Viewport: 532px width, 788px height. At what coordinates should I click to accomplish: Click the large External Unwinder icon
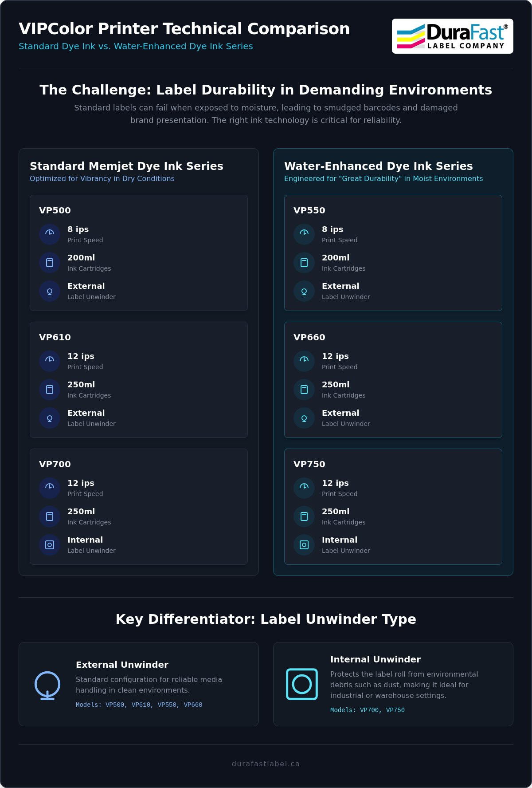[47, 685]
